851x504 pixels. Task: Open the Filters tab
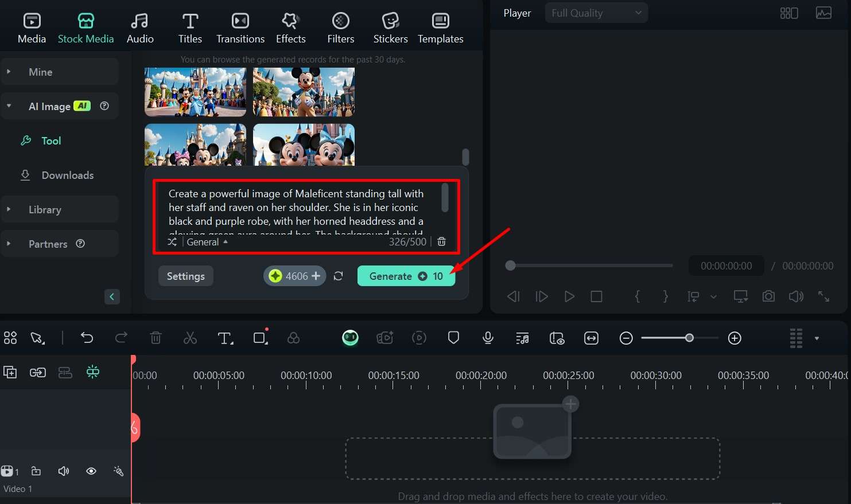(341, 28)
